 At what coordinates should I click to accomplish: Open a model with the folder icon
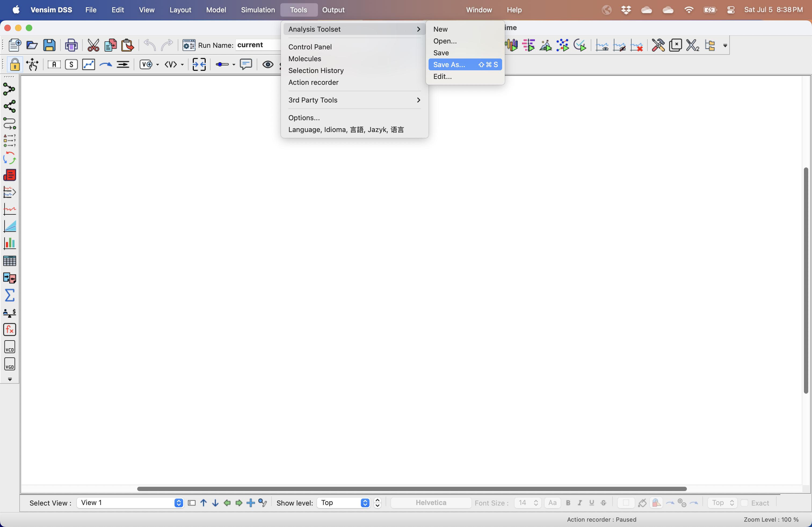point(32,45)
